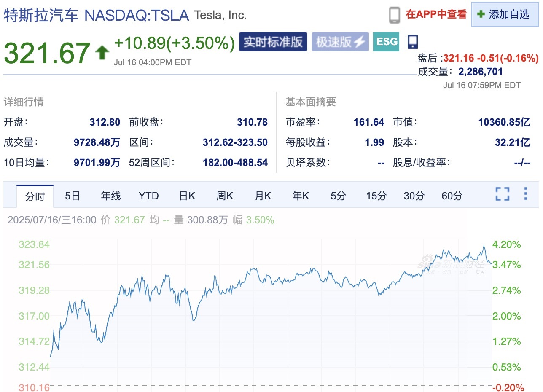This screenshot has width=543, height=392.
Task: Show the YTD chart tab
Action: tap(149, 196)
